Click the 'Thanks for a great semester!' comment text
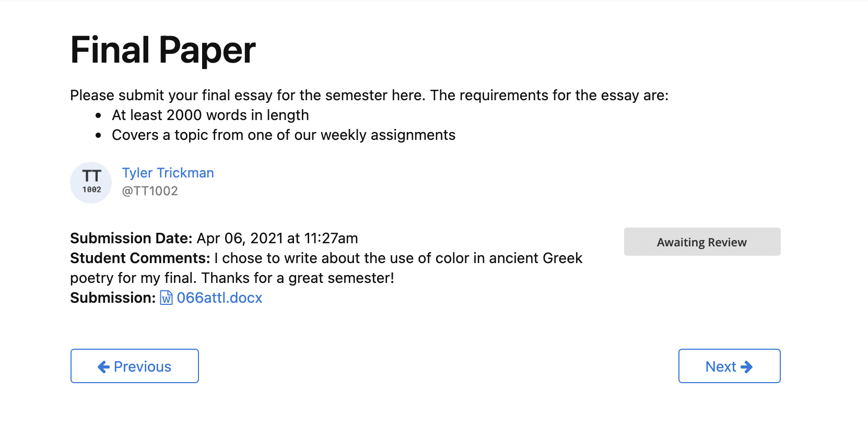Viewport: 868px width, 427px height. (x=298, y=278)
